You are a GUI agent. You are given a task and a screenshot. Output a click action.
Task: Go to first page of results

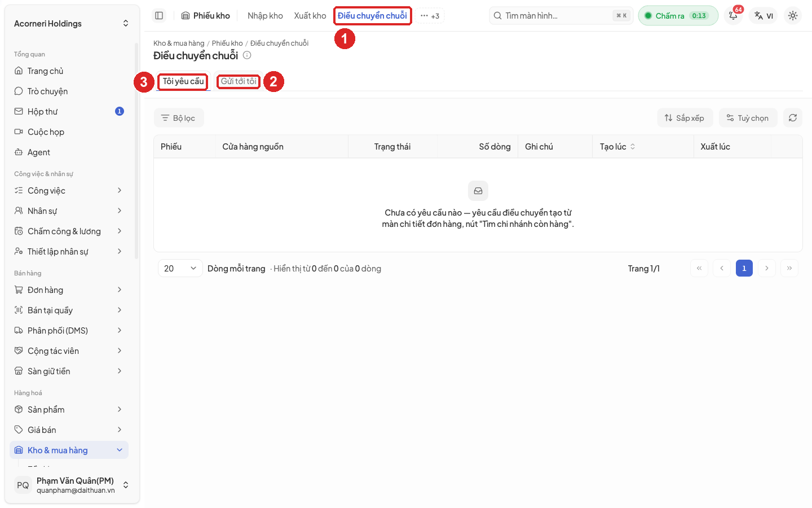(x=699, y=268)
